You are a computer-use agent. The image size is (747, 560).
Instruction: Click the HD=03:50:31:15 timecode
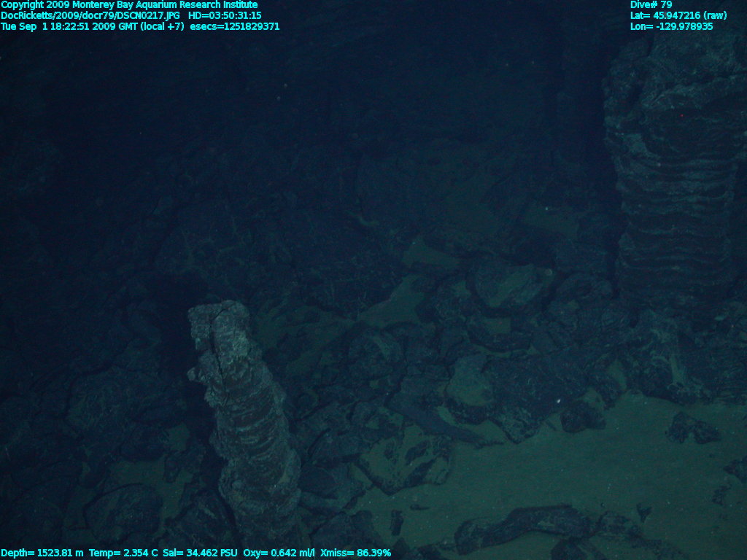point(225,15)
